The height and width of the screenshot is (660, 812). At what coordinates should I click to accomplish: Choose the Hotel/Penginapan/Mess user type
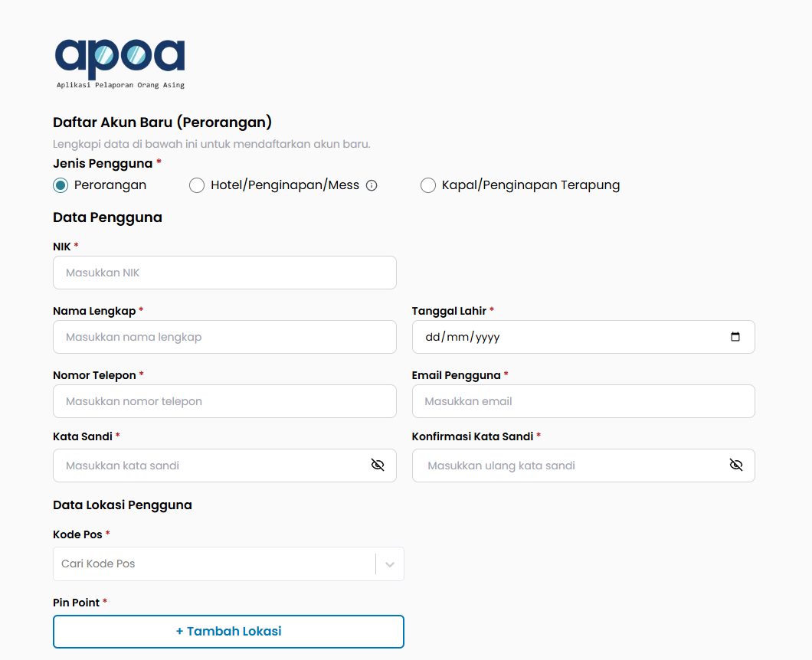pos(197,185)
